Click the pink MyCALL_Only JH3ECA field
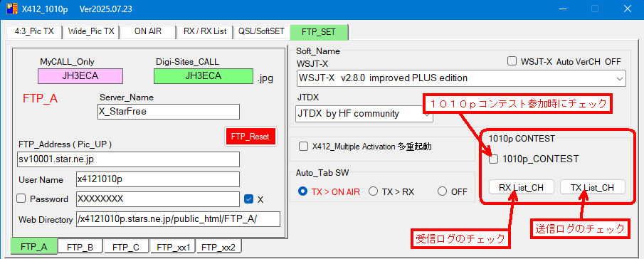The image size is (644, 259). (x=80, y=76)
